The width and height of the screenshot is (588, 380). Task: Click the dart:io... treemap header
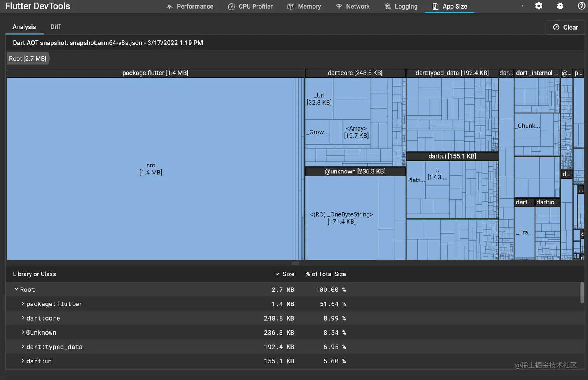click(548, 202)
